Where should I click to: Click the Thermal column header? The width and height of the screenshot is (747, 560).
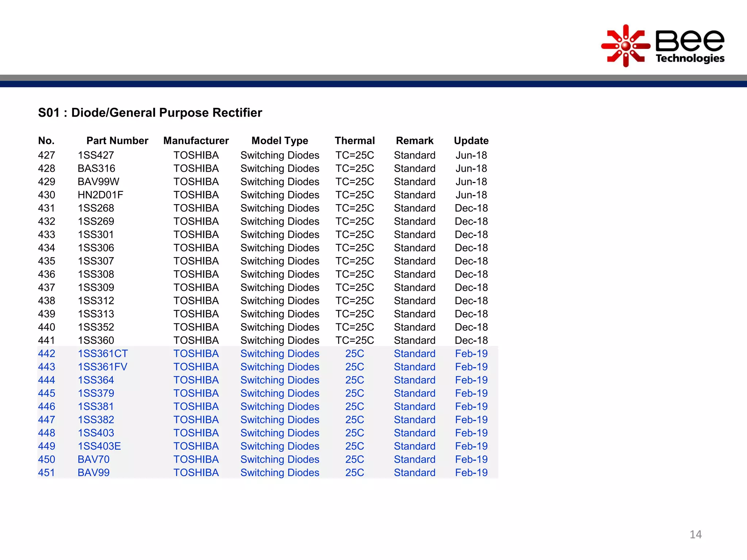pos(355,141)
